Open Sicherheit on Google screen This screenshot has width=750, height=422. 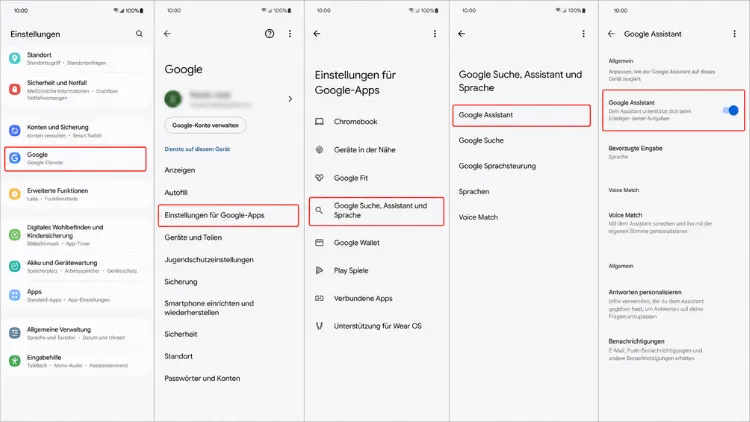181,334
